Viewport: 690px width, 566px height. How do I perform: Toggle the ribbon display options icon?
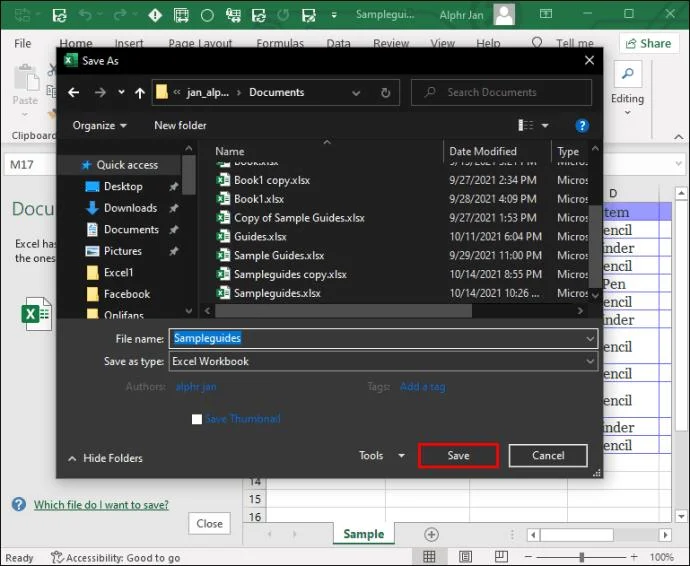click(546, 14)
